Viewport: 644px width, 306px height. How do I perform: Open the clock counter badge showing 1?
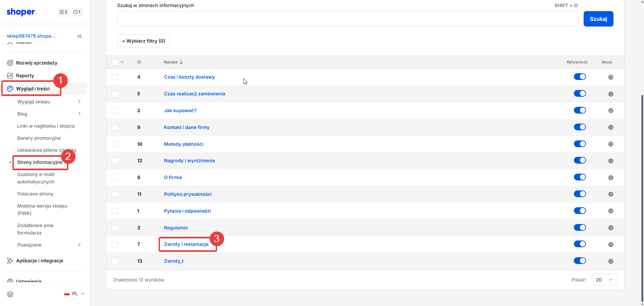(77, 12)
